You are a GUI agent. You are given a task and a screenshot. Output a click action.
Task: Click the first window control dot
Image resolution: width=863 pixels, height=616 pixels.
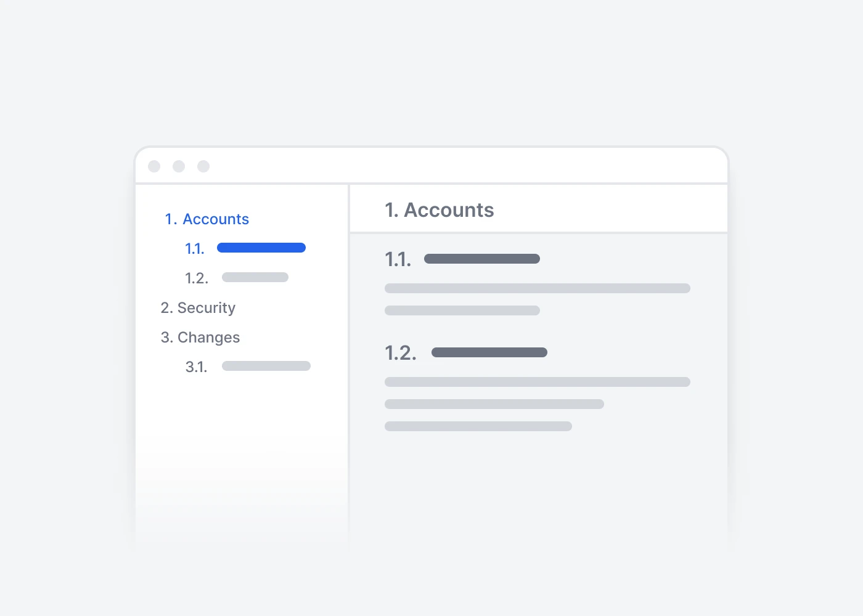[154, 166]
